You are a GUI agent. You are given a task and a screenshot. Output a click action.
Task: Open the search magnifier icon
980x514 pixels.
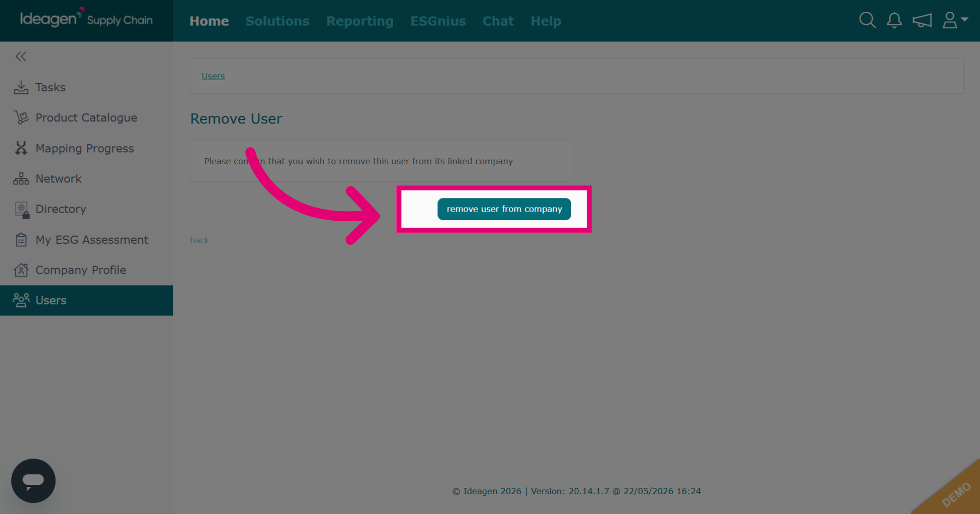(867, 20)
